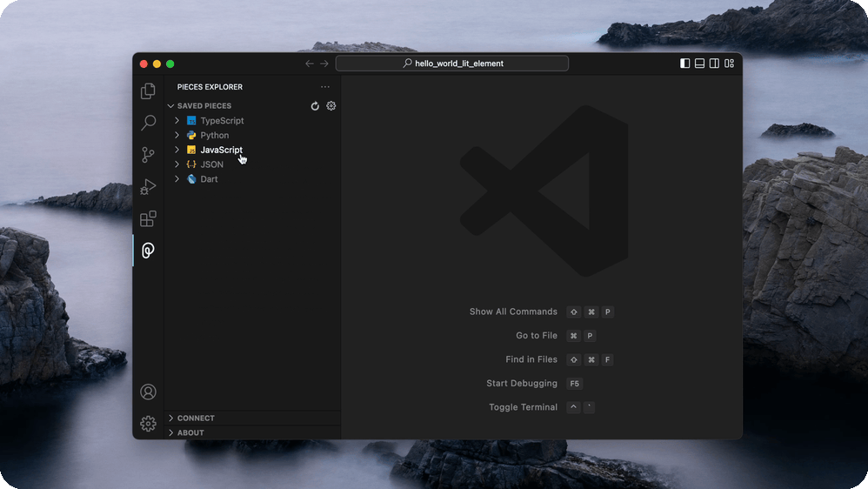
Task: Expand the Connect section
Action: tap(253, 419)
